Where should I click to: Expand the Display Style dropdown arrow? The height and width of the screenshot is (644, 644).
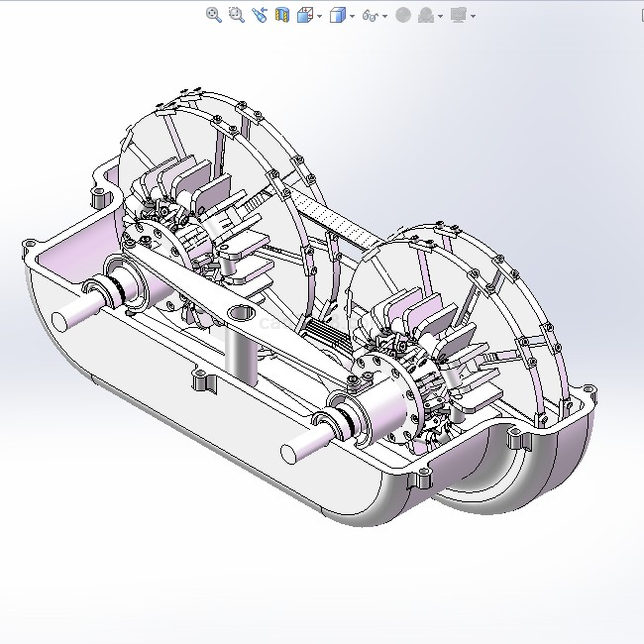click(352, 16)
